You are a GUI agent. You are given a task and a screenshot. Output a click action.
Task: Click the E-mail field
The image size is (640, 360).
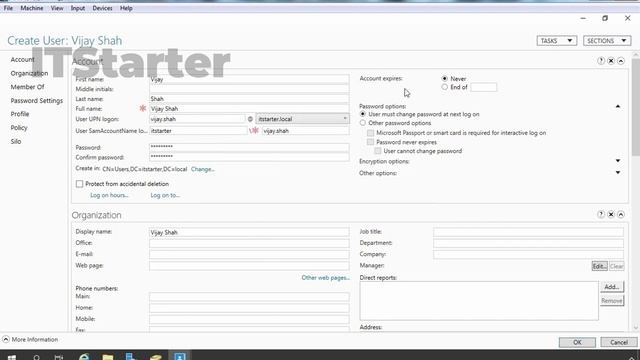(249, 254)
